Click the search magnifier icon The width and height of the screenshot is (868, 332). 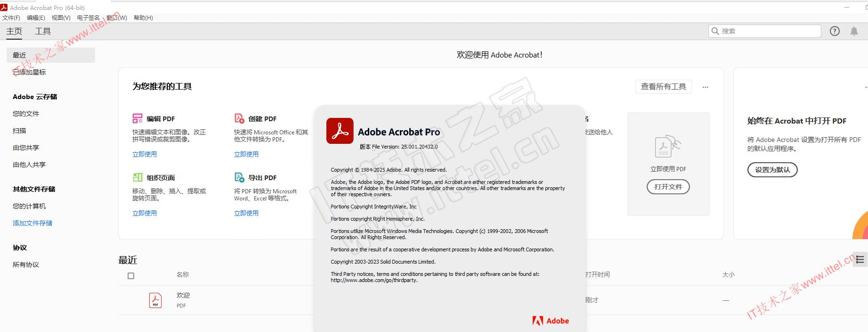tap(715, 31)
